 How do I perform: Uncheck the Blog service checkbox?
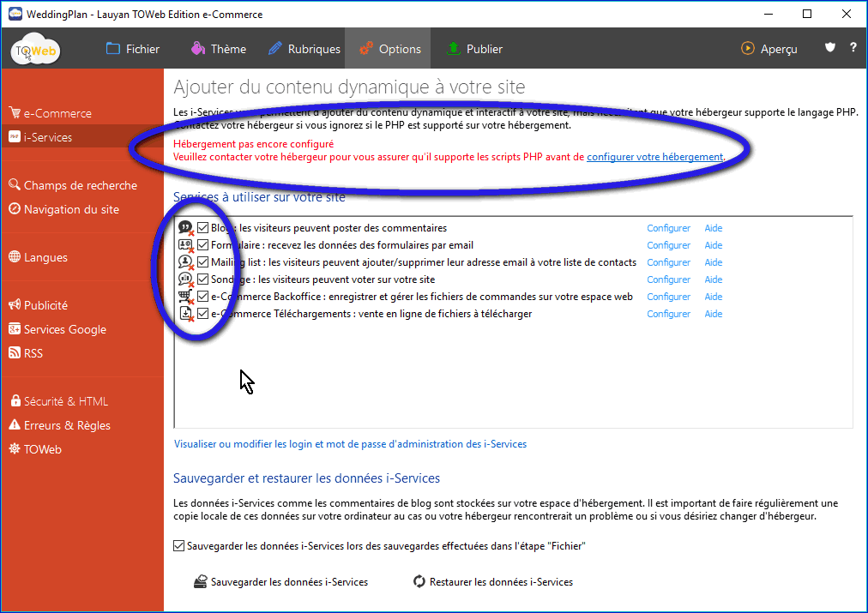coord(203,228)
